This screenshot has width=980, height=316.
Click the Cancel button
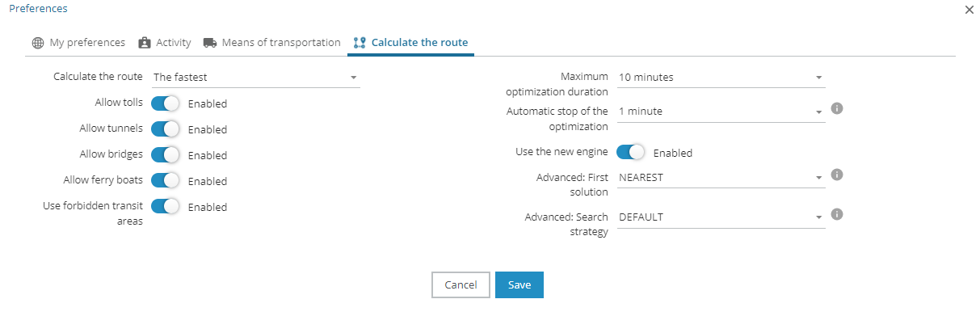point(461,284)
